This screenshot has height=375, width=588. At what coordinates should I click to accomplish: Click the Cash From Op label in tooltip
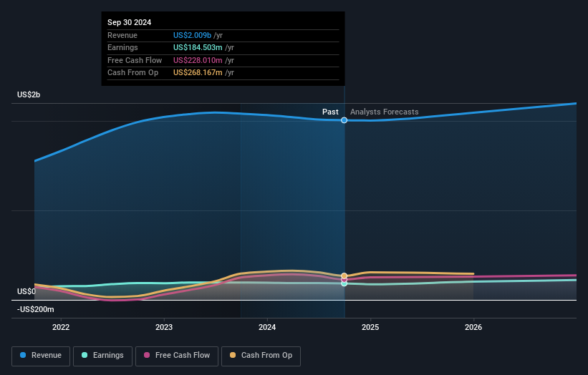pos(132,73)
